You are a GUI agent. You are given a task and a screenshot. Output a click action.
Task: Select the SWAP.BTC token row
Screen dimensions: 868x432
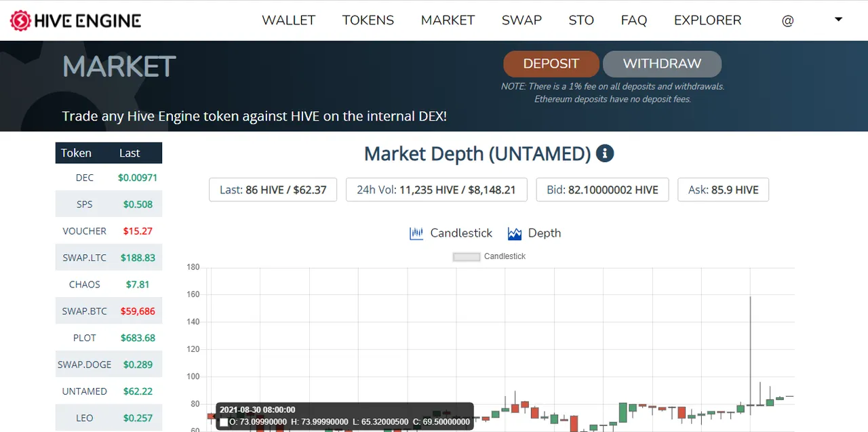coord(108,311)
